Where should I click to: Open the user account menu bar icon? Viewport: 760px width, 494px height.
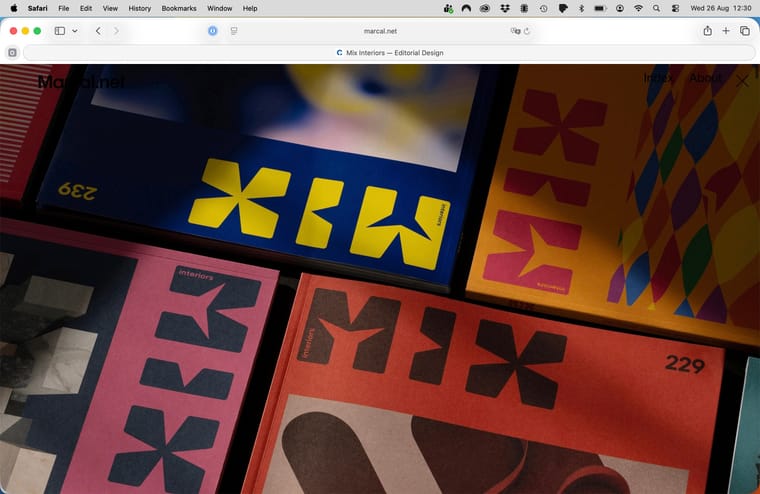click(619, 8)
